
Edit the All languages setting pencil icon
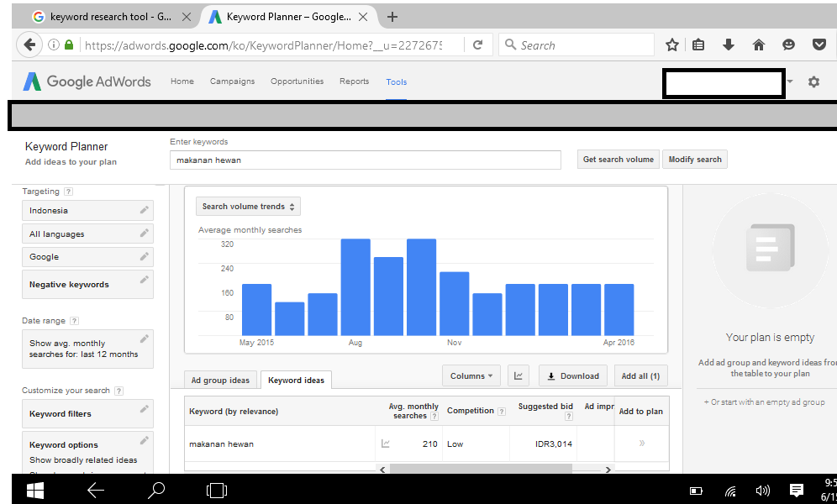pos(144,234)
